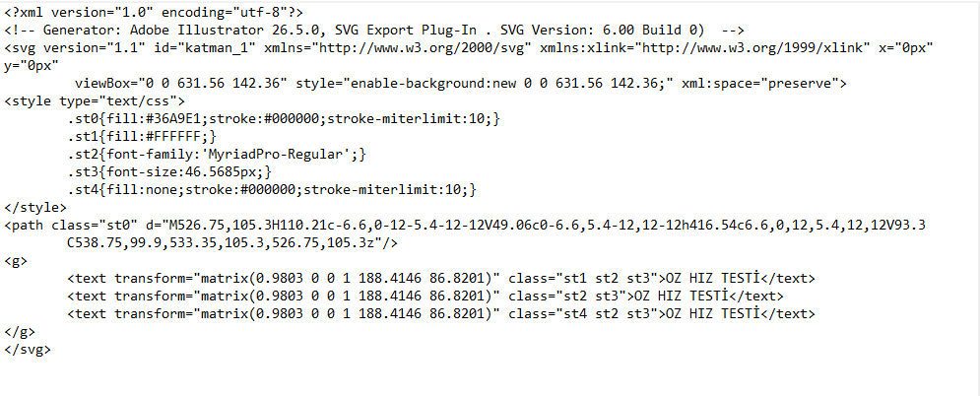This screenshot has height=396, width=980.
Task: Click the text line with class "st4 st2 st3"
Action: 441,314
